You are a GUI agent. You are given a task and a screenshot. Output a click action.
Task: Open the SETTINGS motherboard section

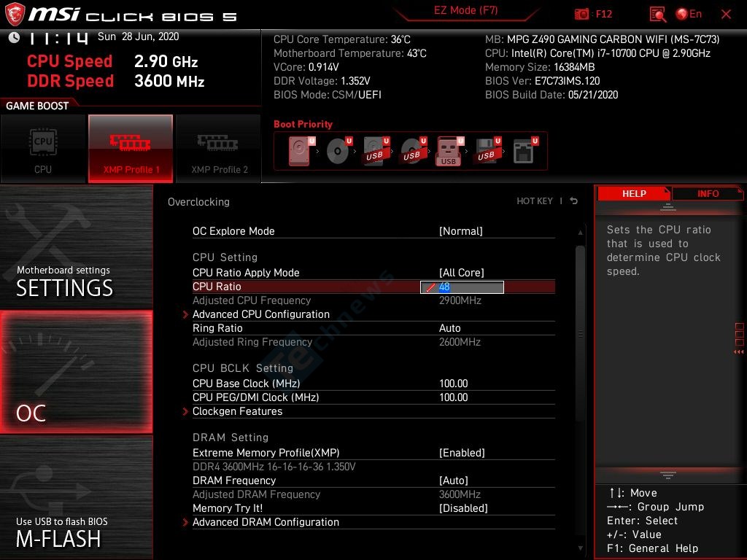(x=76, y=246)
